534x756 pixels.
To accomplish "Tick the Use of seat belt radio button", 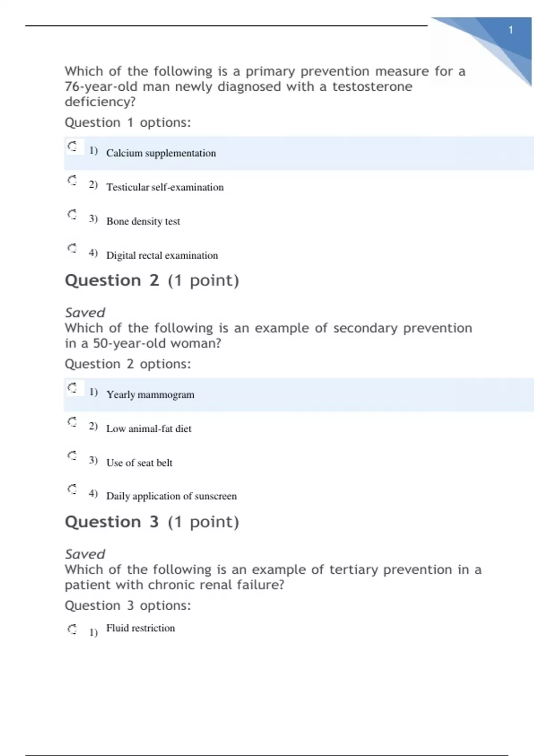I will click(x=72, y=456).
